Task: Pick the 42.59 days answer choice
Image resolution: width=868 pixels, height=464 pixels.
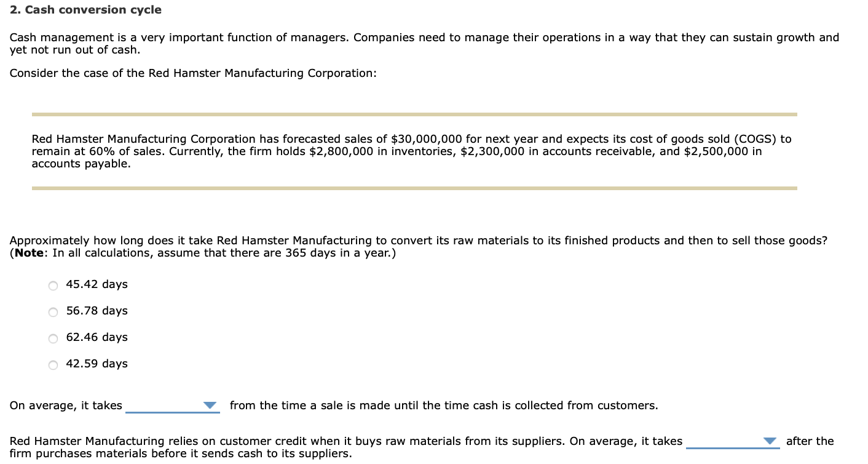Action: 53,364
